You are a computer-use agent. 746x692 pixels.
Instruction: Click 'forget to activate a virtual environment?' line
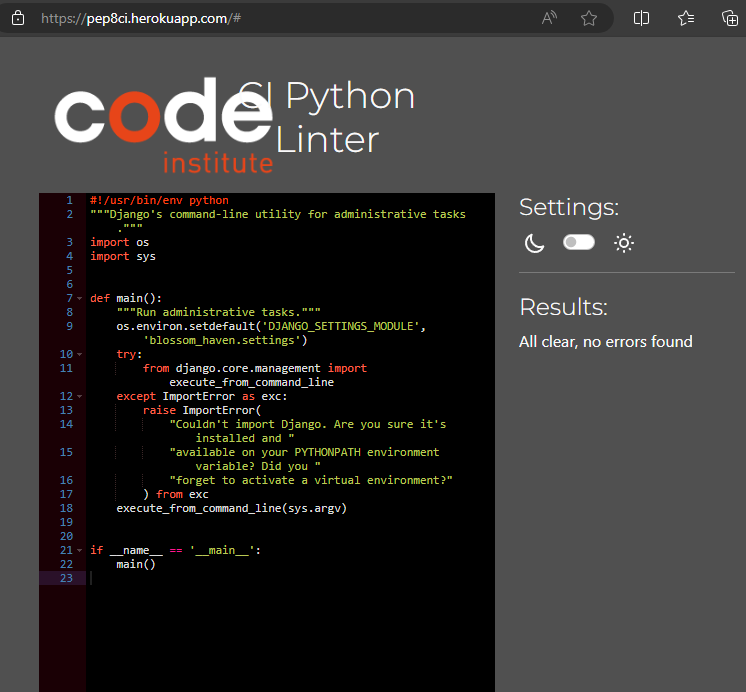click(311, 480)
